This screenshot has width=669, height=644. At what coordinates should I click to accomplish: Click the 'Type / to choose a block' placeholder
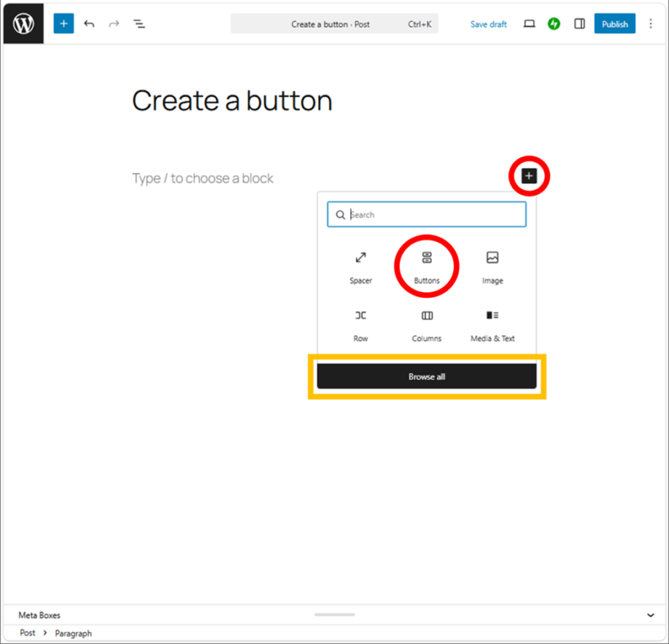point(202,178)
